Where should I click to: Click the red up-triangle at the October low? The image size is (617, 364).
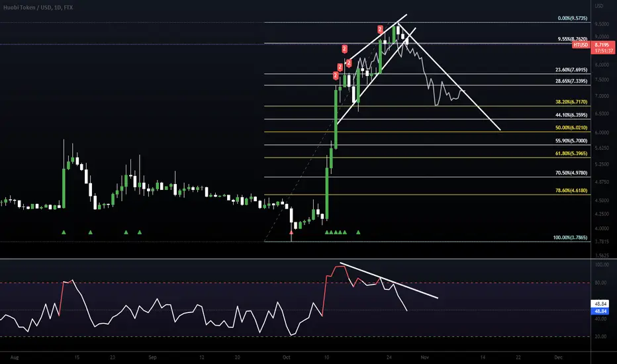pos(291,233)
